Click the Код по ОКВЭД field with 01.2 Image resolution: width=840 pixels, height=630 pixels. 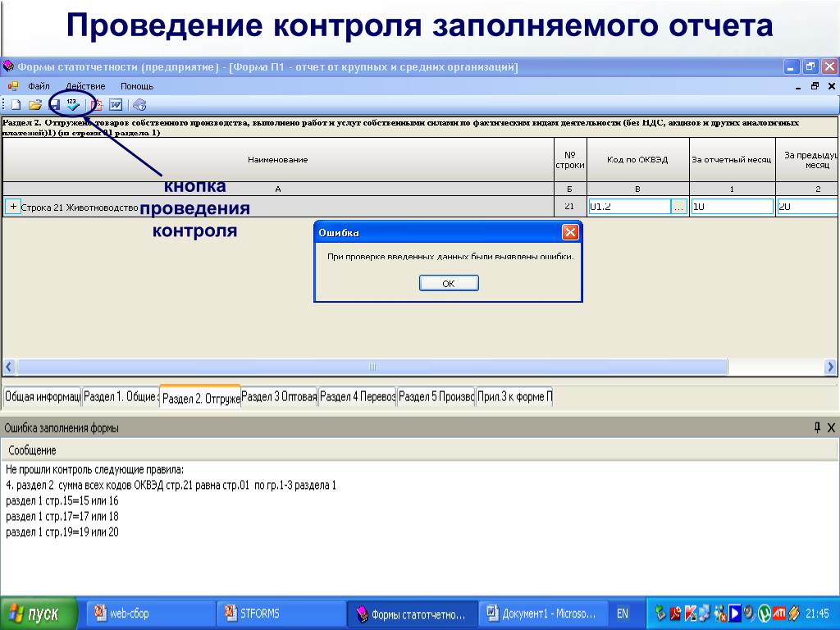point(629,207)
